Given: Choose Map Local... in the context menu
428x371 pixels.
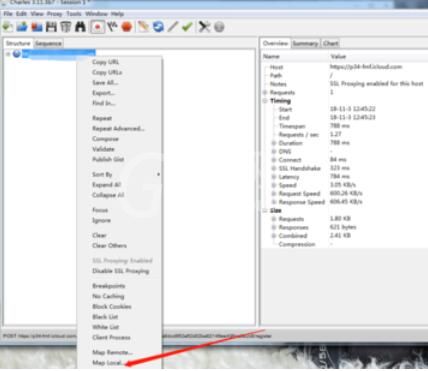Looking at the screenshot, I should click(107, 363).
